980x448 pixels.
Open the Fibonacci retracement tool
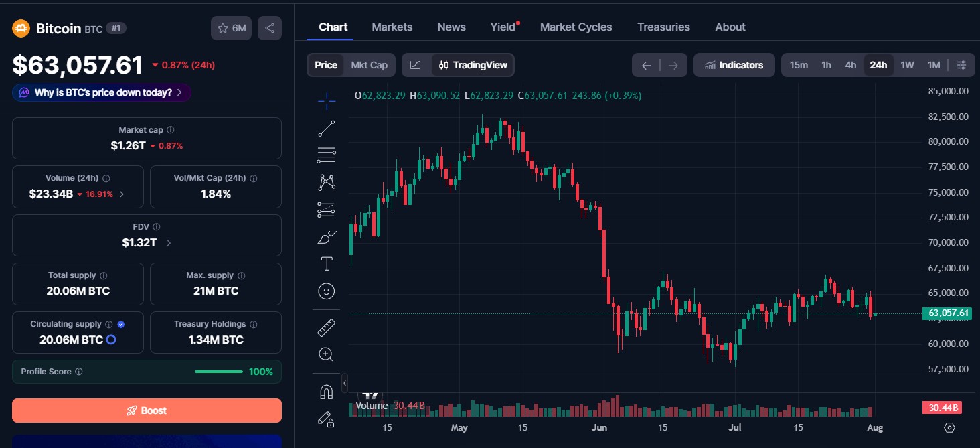(327, 155)
